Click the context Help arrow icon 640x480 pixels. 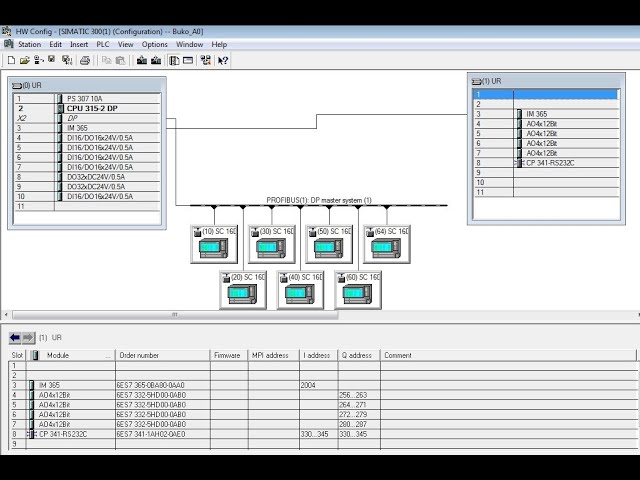point(223,60)
